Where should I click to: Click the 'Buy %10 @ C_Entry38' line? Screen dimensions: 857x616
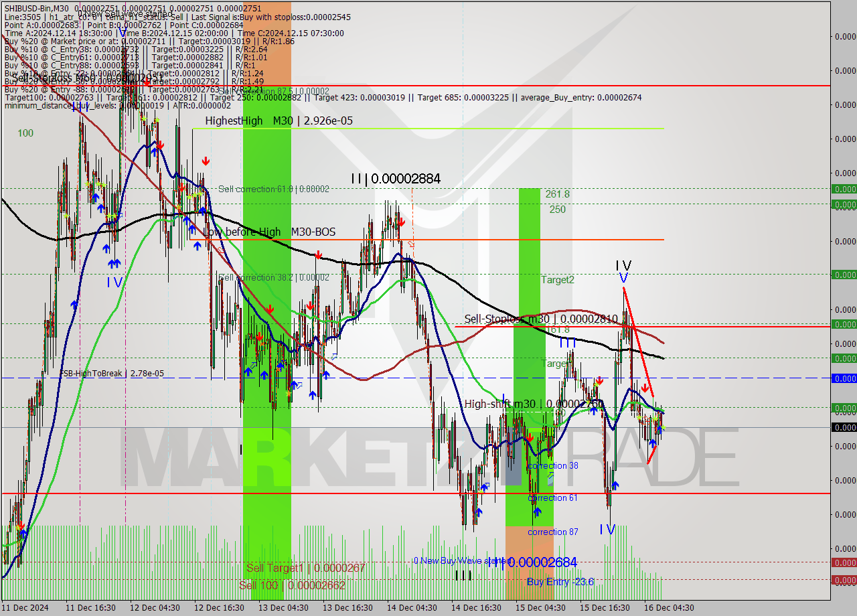pyautogui.click(x=136, y=49)
